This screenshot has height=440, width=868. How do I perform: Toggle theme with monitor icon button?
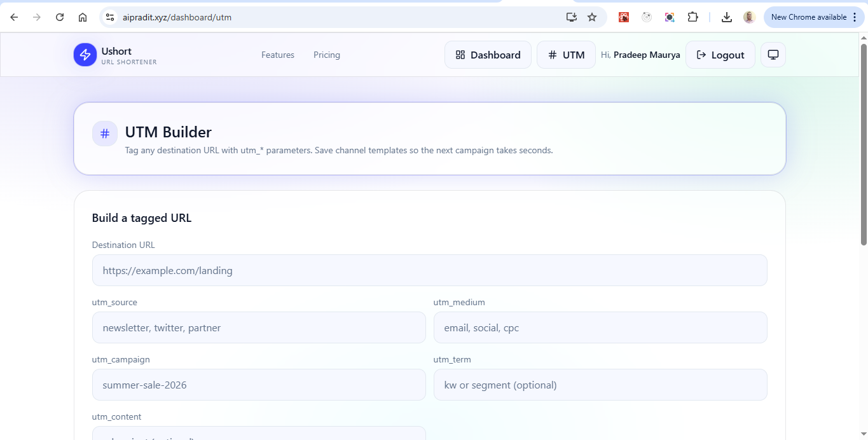point(773,55)
